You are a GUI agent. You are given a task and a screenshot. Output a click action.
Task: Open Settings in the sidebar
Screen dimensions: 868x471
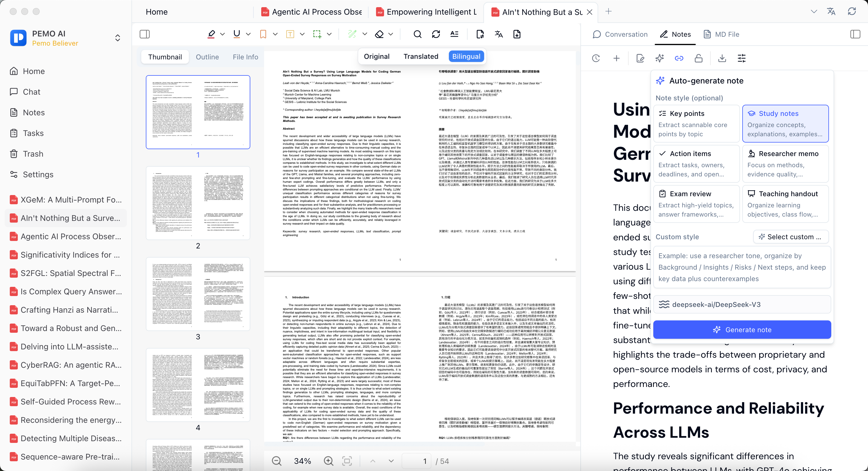[x=38, y=174]
